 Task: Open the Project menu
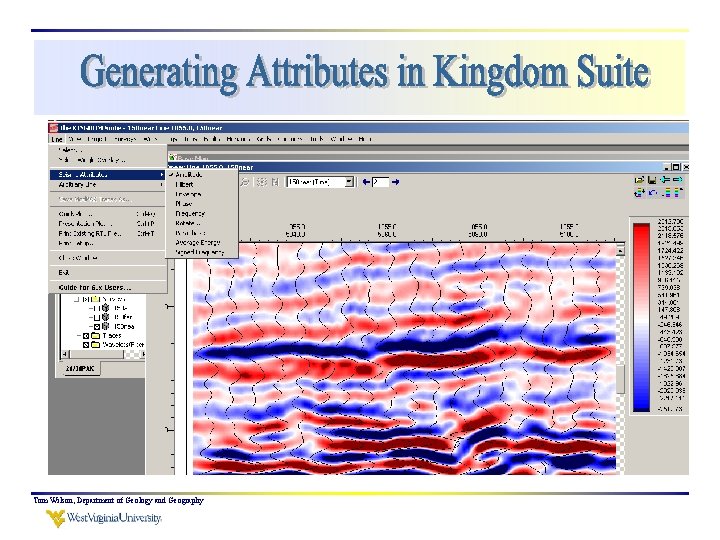click(97, 139)
